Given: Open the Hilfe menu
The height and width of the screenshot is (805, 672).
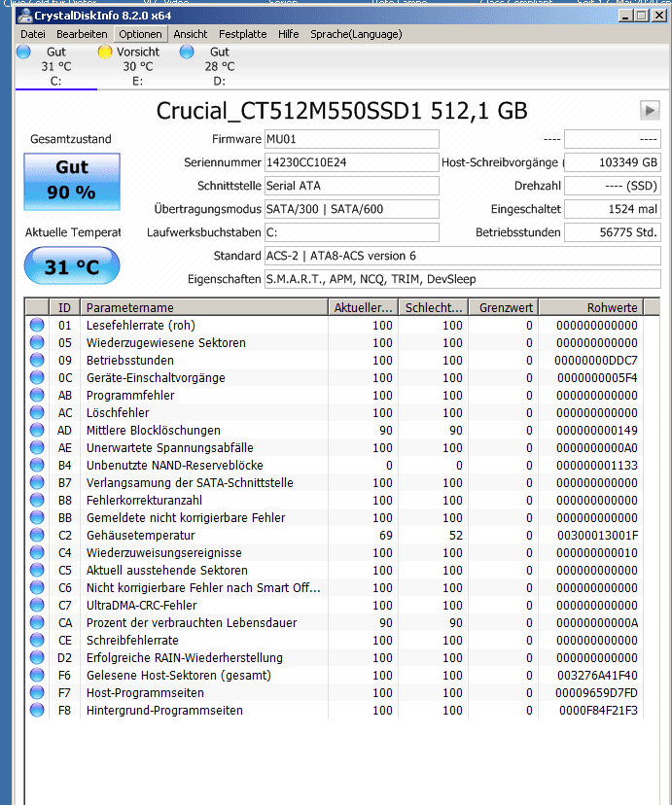Looking at the screenshot, I should 289,34.
